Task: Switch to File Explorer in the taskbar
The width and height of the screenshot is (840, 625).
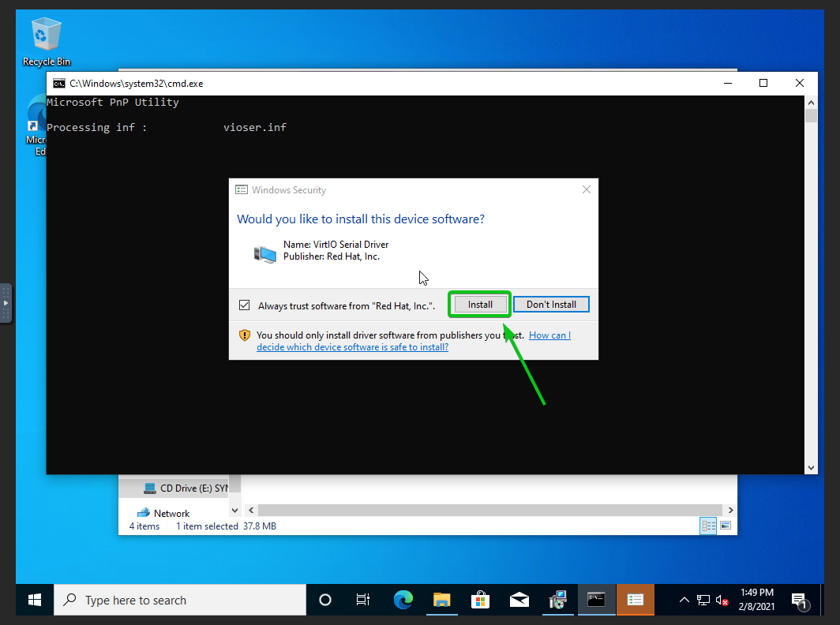Action: coord(441,601)
